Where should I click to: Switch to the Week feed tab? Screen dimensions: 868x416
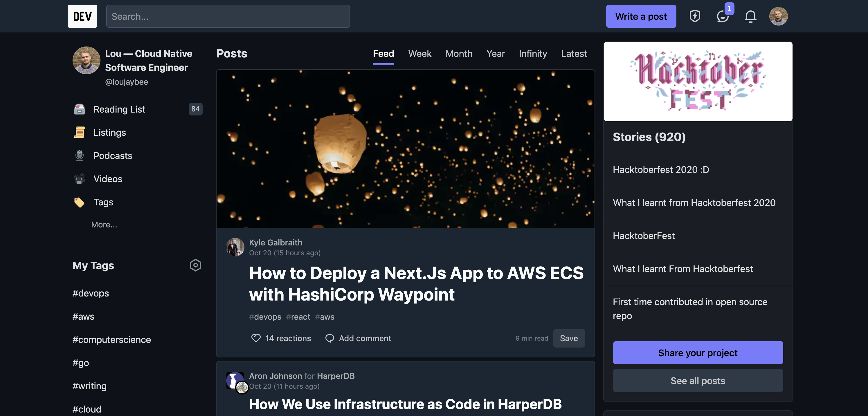(419, 54)
